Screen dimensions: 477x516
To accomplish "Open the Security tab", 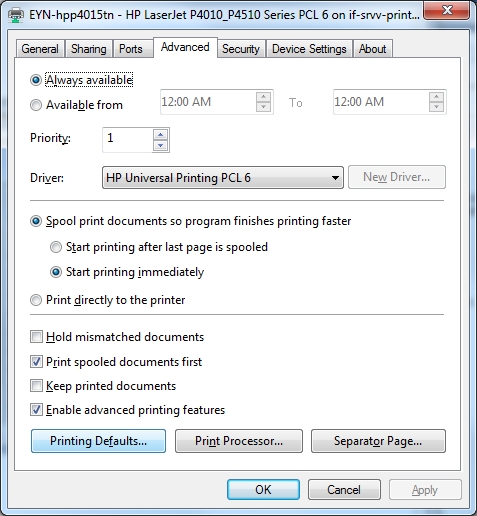I will [241, 49].
